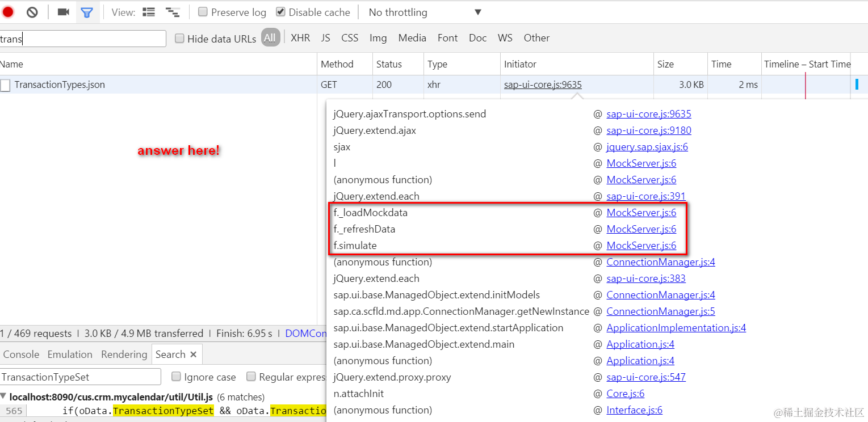Open MockServer.js:6 link for f.simulate
Viewport: 868px width, 422px height.
pos(641,246)
